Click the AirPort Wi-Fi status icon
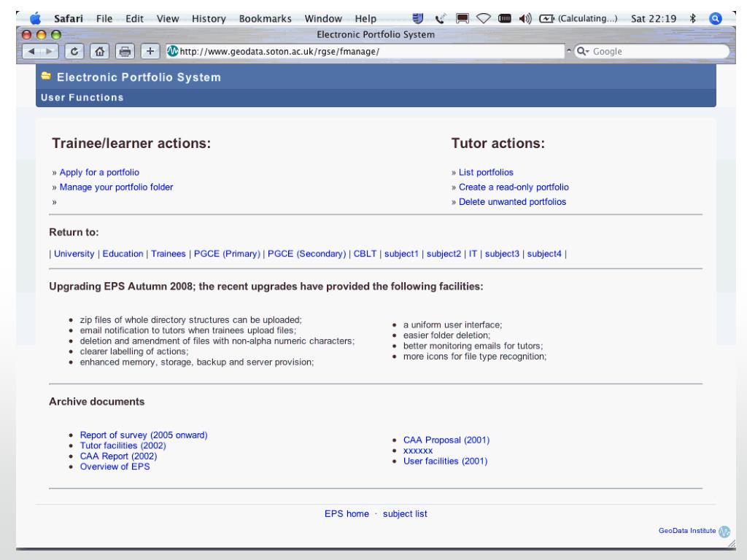Screen dimensions: 747x560 (x=483, y=18)
